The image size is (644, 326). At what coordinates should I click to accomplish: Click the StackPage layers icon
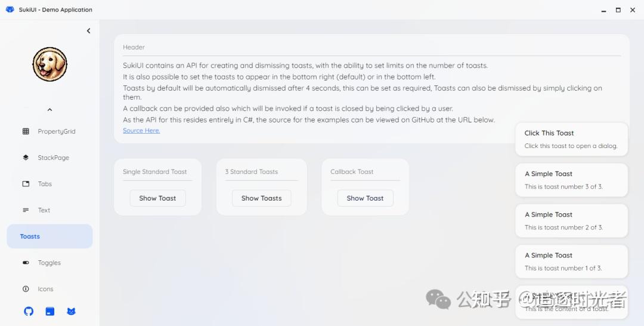click(x=26, y=158)
